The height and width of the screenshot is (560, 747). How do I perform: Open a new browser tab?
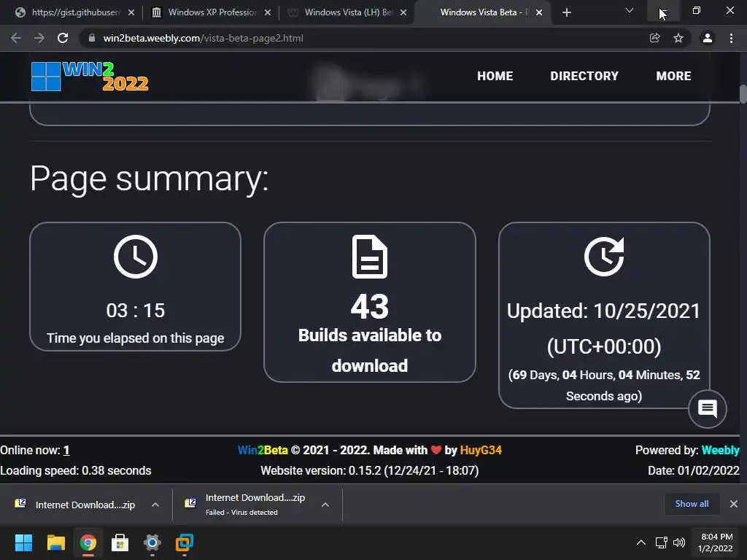point(566,12)
